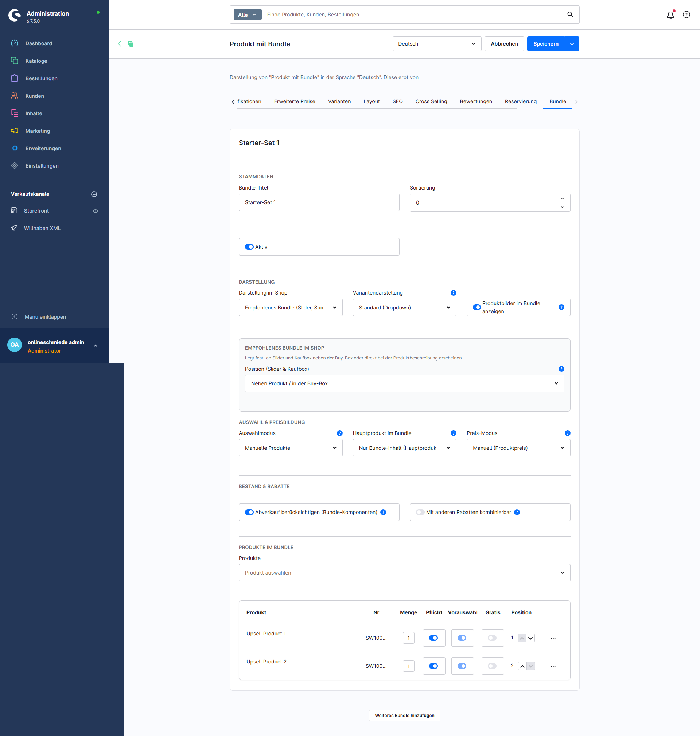Switch to the Erweiterte Preise tab
The width and height of the screenshot is (700, 736).
point(295,101)
